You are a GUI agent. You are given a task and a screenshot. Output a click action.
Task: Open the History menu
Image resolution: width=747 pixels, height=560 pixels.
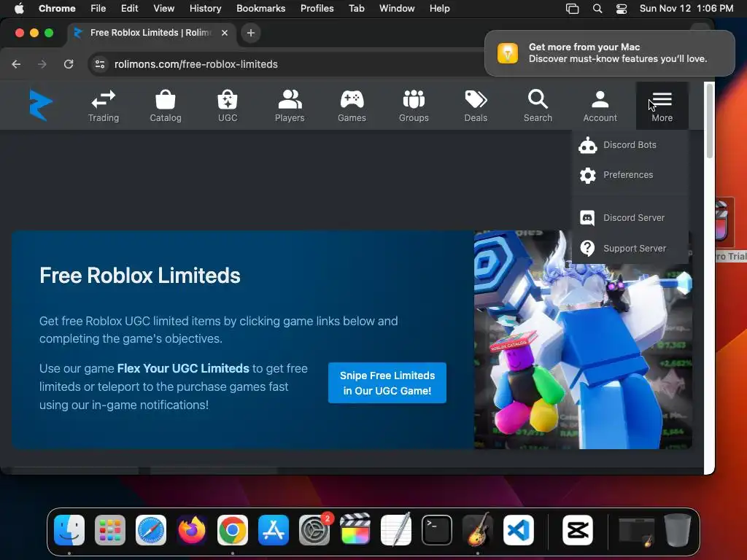click(205, 8)
